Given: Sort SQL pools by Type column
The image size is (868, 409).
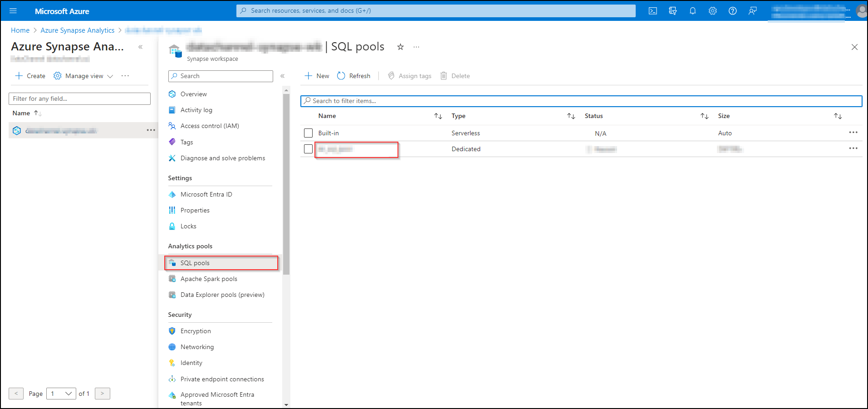Looking at the screenshot, I should [x=571, y=116].
